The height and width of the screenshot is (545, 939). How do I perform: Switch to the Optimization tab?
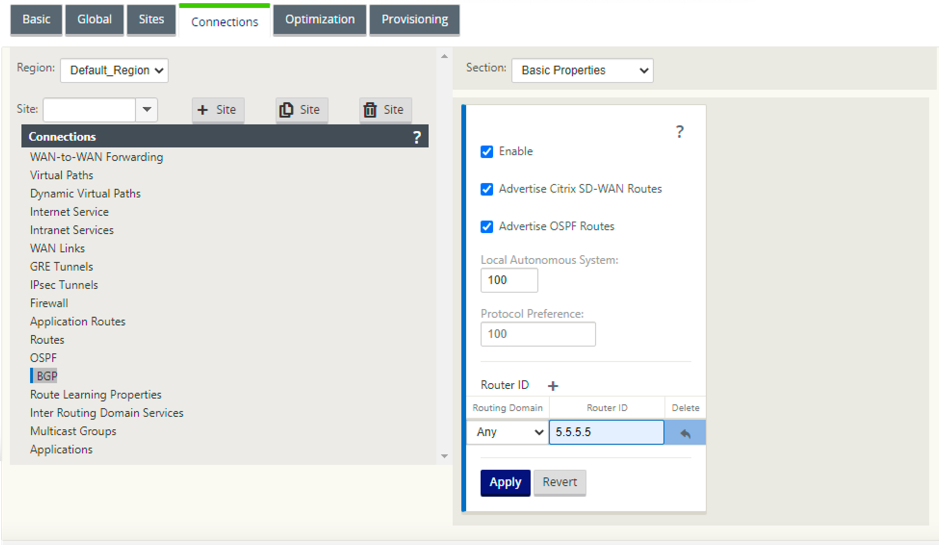[320, 20]
